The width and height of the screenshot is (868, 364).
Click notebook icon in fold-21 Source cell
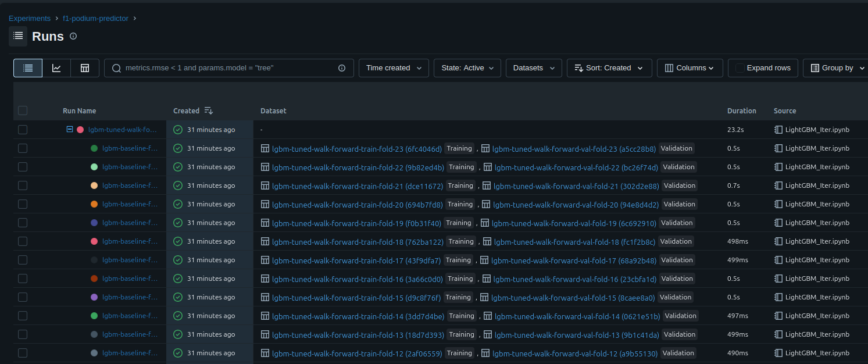tap(778, 185)
